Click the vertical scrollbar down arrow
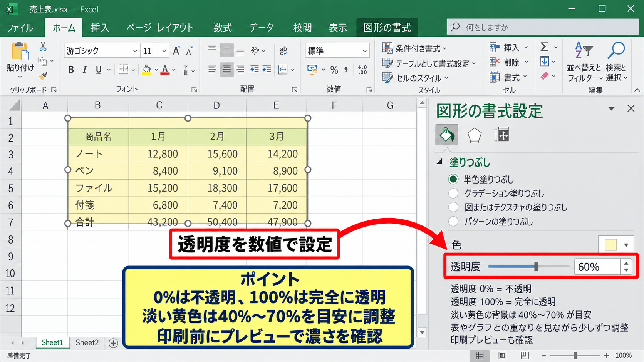This screenshot has height=362, width=644. 422,332
